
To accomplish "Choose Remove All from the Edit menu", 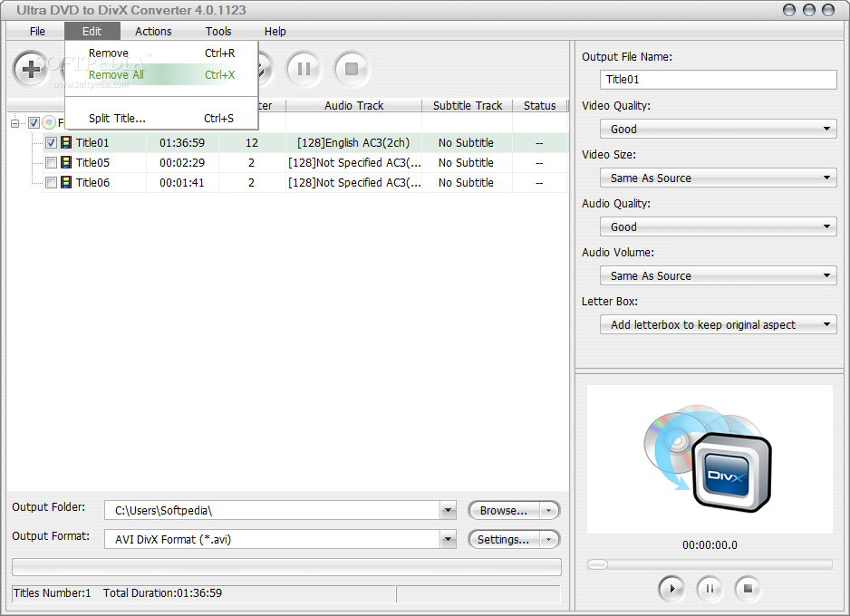I will (x=161, y=75).
